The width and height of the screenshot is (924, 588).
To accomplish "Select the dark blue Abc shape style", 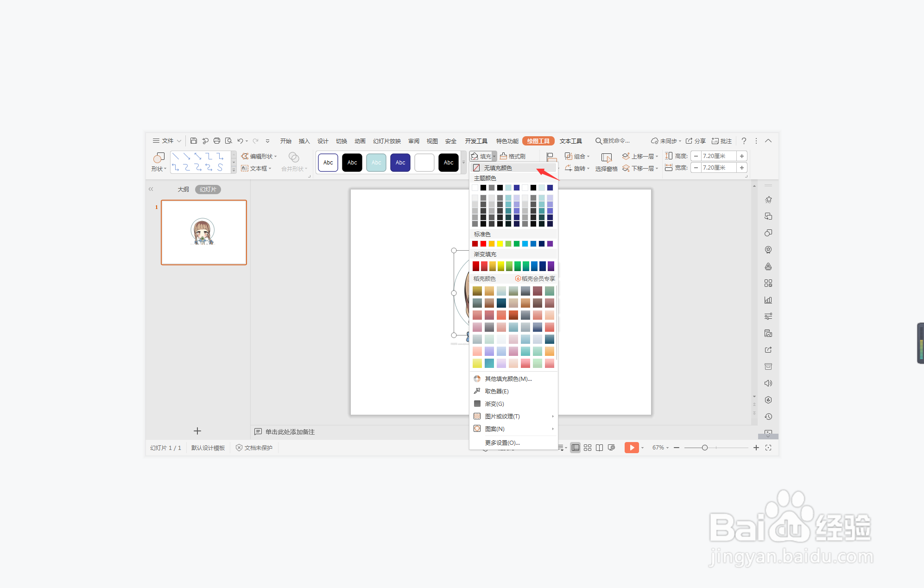I will (400, 163).
